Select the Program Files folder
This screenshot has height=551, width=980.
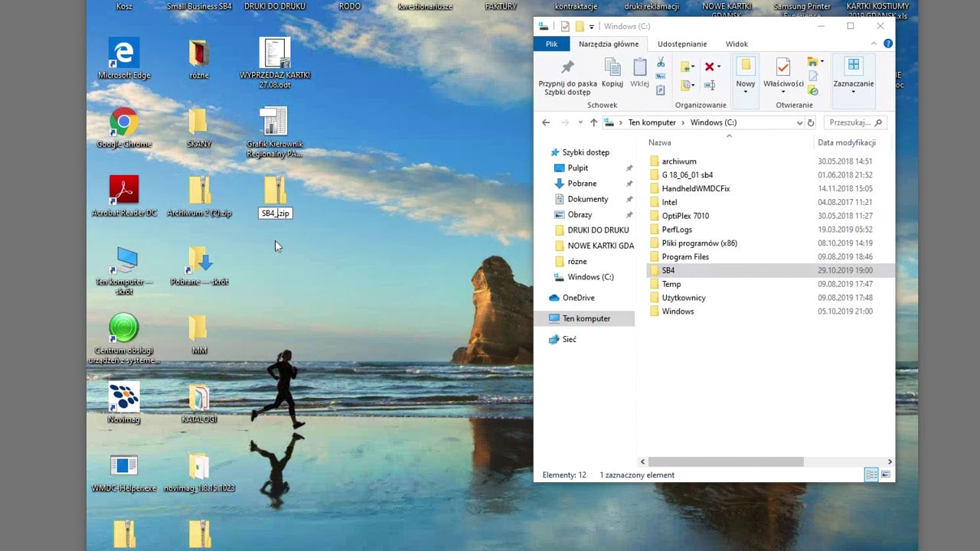point(685,257)
